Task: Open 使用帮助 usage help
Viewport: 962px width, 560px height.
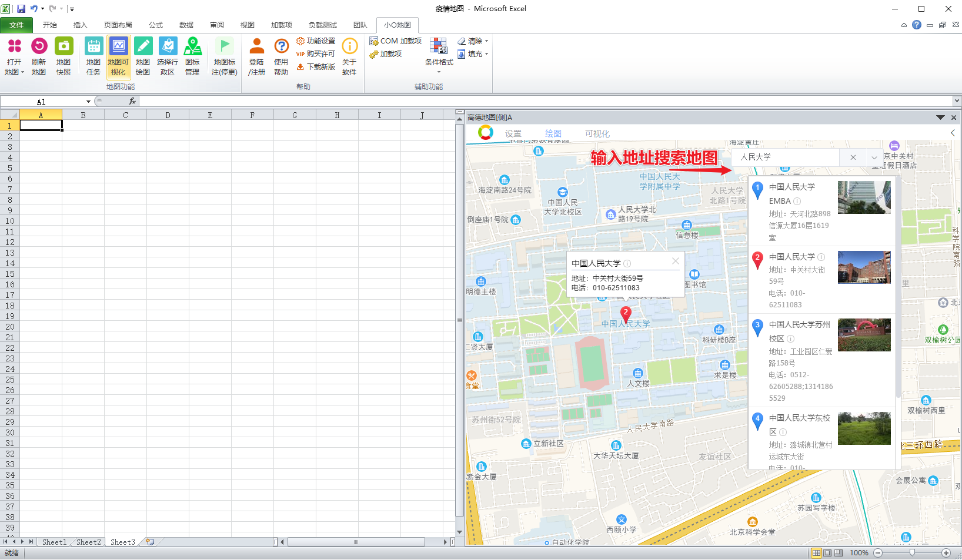Action: tap(281, 56)
